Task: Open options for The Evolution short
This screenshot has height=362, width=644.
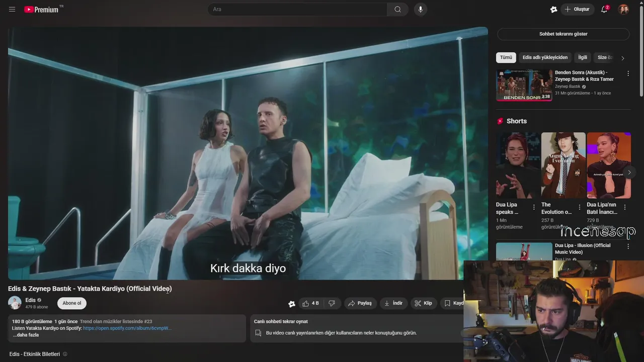Action: pyautogui.click(x=579, y=207)
